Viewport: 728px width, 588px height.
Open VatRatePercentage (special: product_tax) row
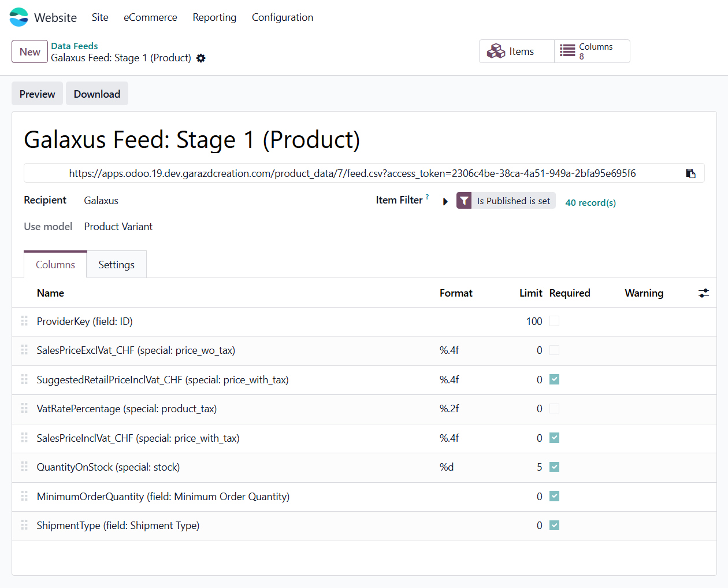pyautogui.click(x=364, y=409)
